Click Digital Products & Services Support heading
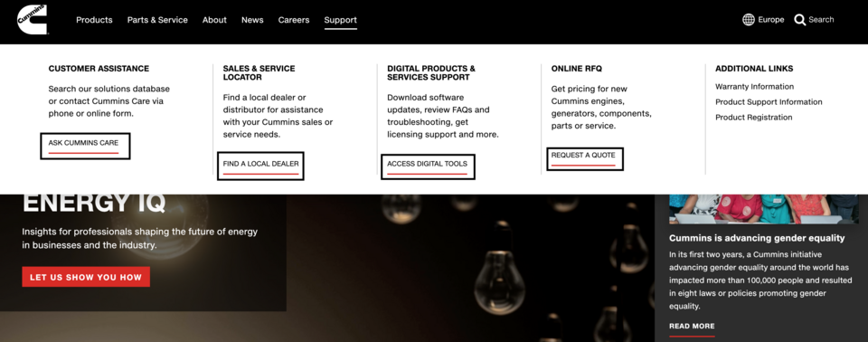 pos(431,73)
